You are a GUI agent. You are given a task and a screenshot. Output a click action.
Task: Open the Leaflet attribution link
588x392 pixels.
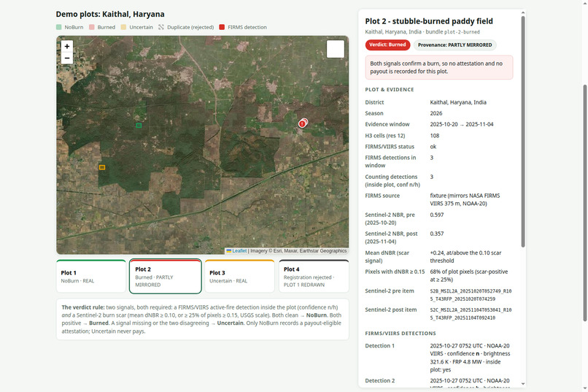239,250
